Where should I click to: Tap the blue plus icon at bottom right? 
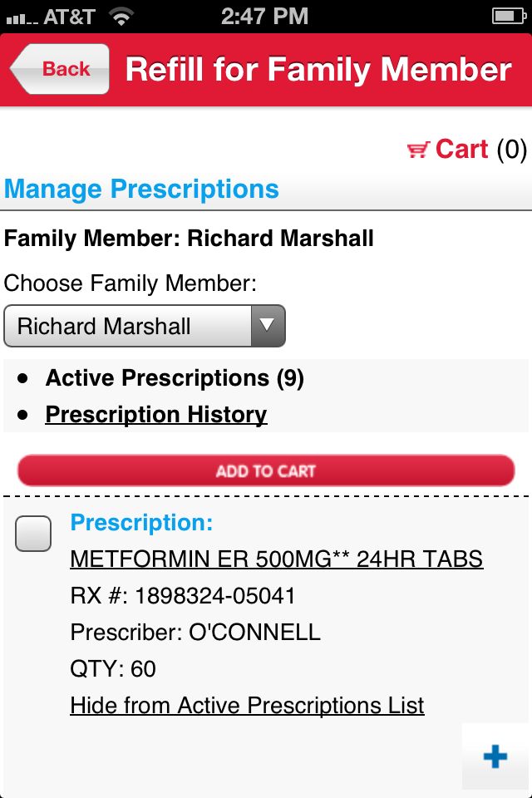(x=495, y=756)
